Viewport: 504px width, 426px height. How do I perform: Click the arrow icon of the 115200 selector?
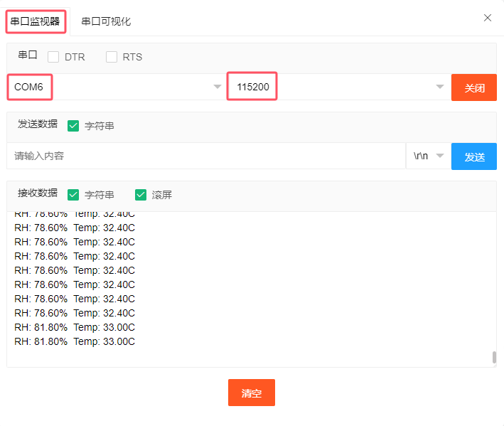pos(440,87)
